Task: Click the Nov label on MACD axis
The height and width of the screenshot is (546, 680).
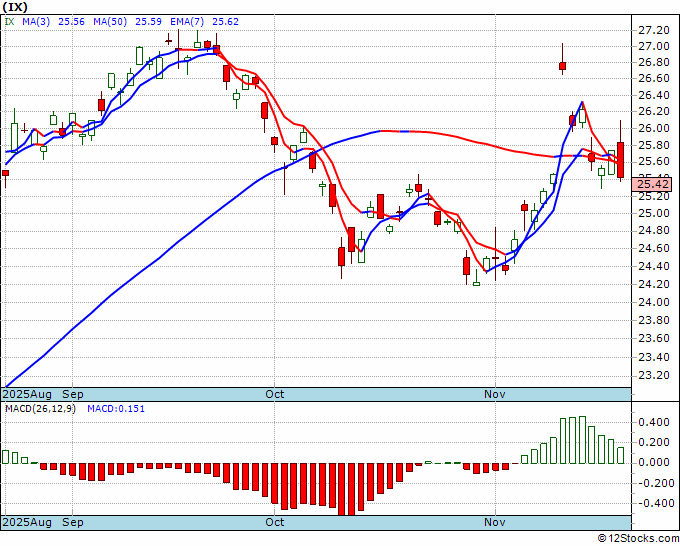Action: pyautogui.click(x=495, y=522)
